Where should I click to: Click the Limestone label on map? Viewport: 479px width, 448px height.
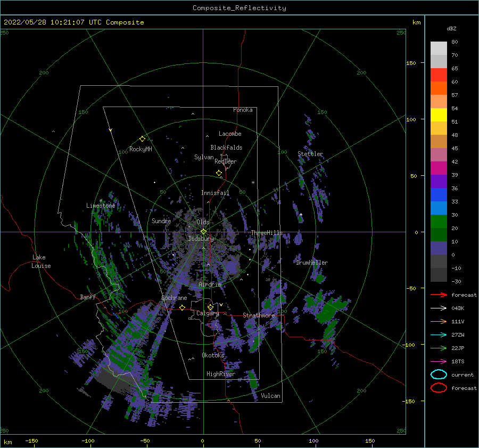click(x=101, y=206)
